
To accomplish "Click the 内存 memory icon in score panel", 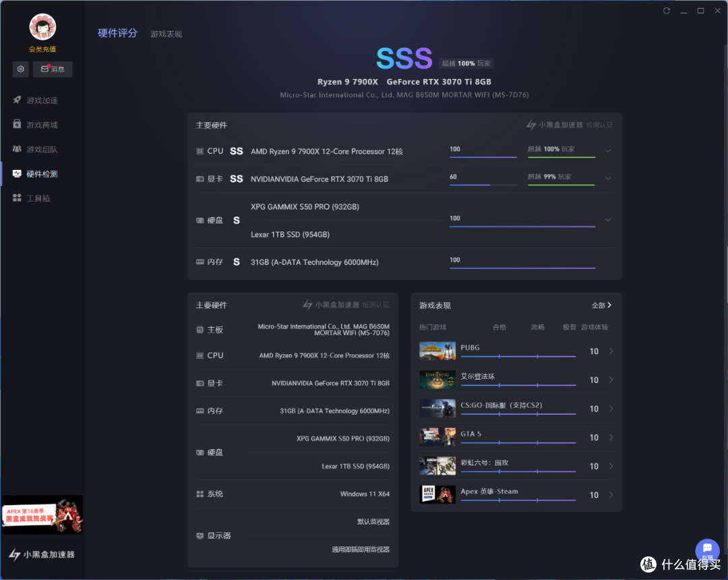I will tap(200, 262).
